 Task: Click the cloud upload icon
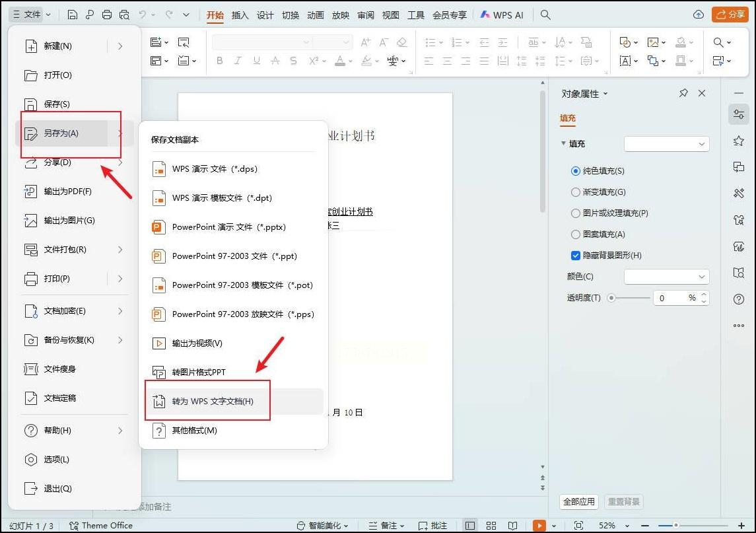(x=698, y=15)
